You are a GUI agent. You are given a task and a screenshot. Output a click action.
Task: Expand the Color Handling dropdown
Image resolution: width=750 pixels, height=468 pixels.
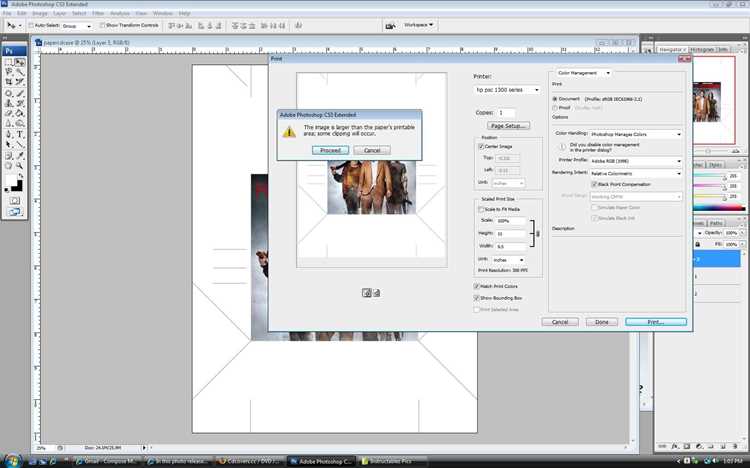pyautogui.click(x=636, y=134)
